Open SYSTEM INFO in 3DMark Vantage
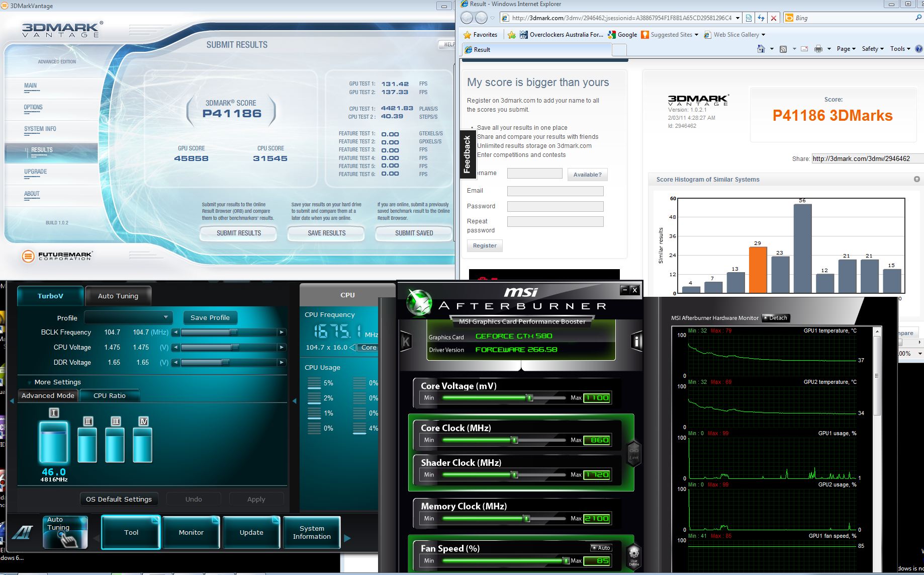 pos(40,129)
